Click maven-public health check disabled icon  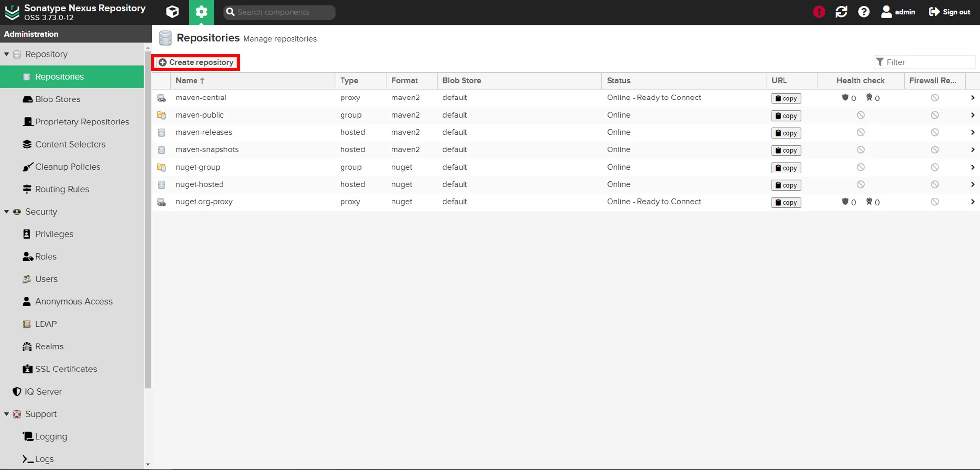[860, 115]
